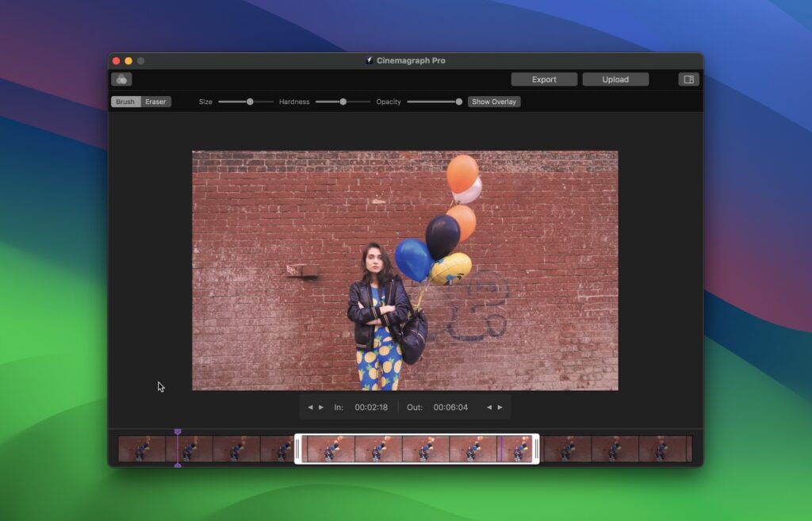The image size is (812, 521).
Task: Step the Out point back one frame
Action: pyautogui.click(x=488, y=407)
